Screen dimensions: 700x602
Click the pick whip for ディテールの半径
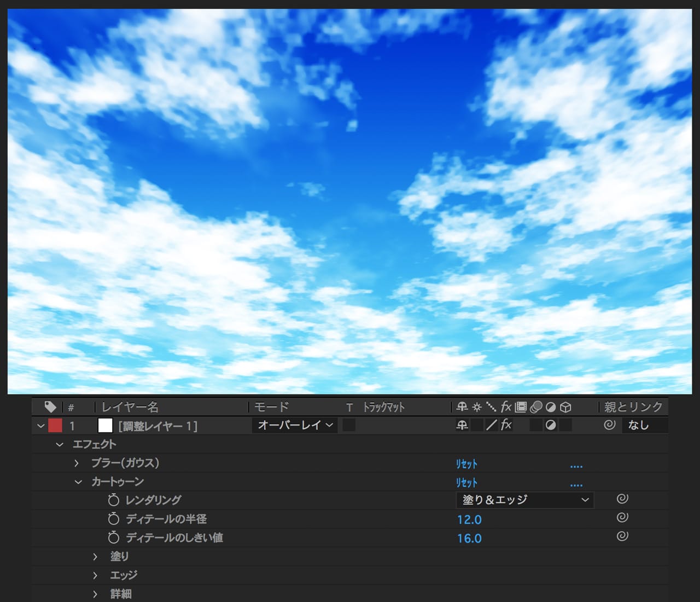pos(622,517)
